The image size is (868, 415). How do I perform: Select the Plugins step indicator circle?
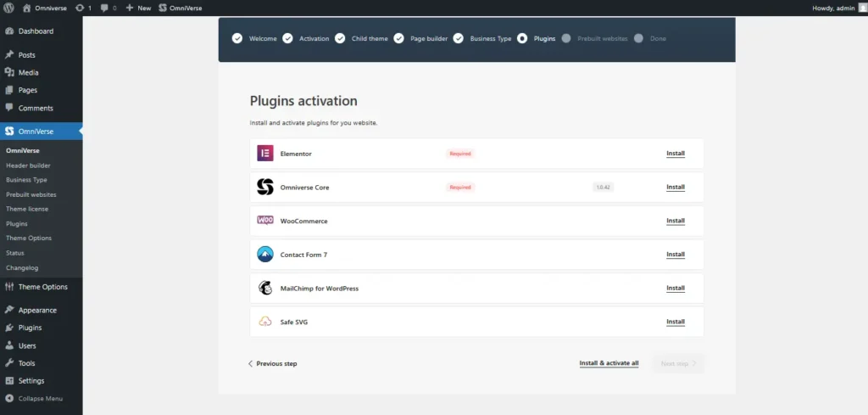522,38
